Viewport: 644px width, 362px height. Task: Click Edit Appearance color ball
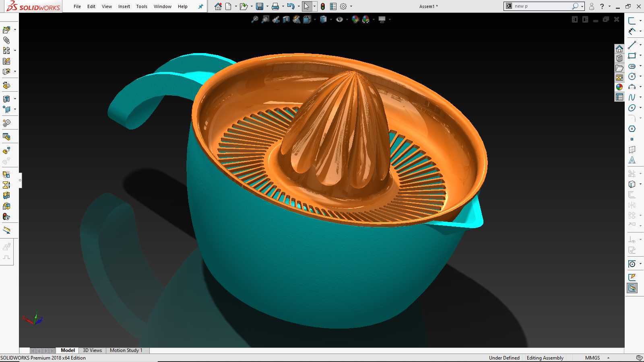coord(355,19)
